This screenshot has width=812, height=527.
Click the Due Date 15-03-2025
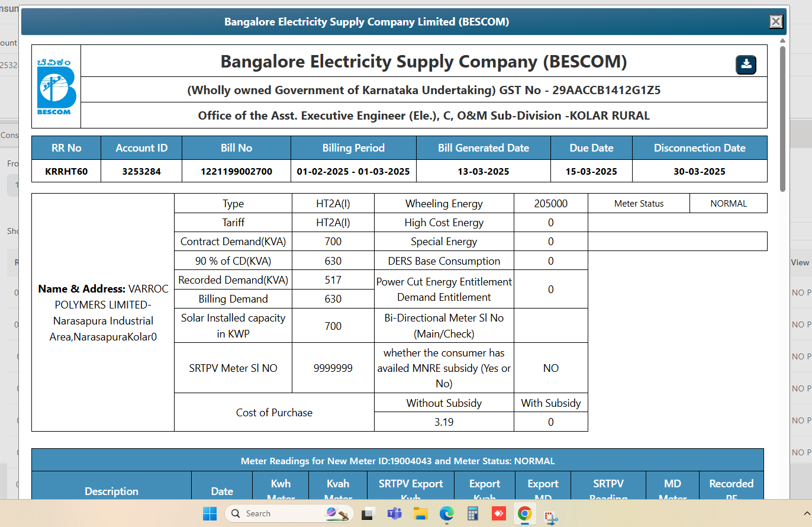591,172
